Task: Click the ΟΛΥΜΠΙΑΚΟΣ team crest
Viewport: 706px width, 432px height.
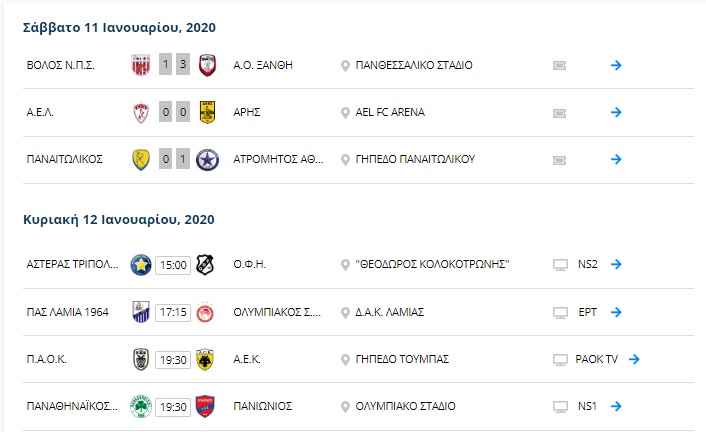Action: [205, 312]
